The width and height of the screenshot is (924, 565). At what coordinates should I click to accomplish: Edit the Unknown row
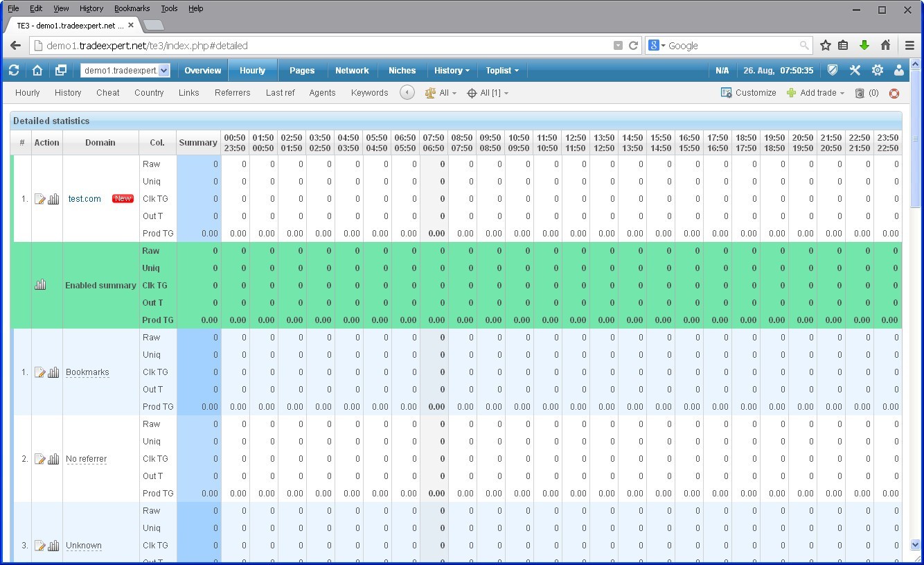pos(40,546)
